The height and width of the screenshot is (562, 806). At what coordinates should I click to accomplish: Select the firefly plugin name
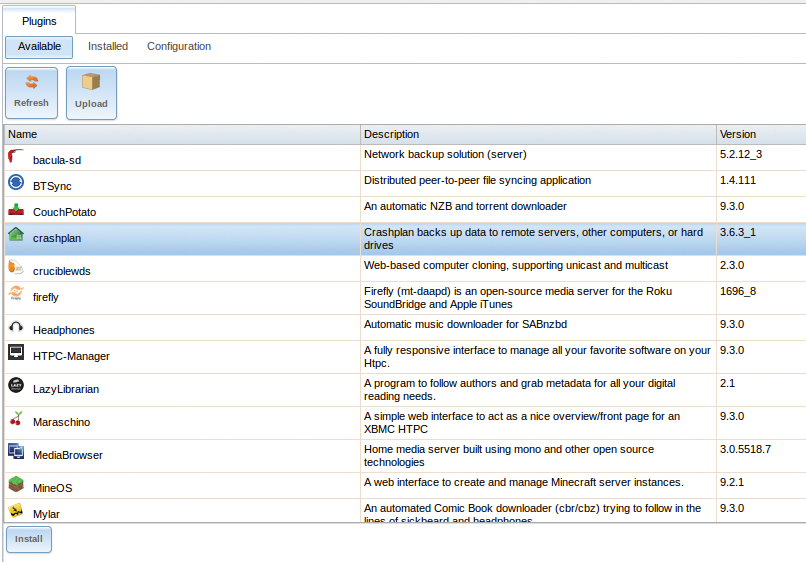(x=46, y=297)
